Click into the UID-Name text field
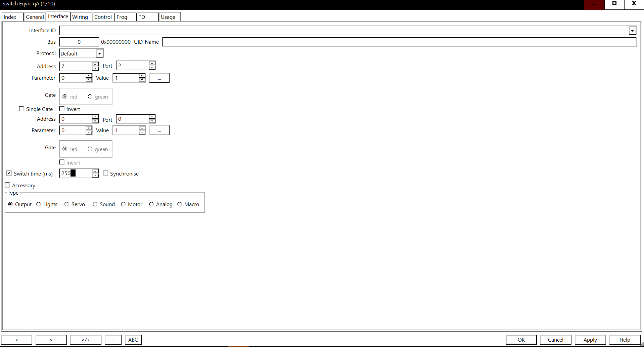Screen dimensions: 644x347 (399, 42)
